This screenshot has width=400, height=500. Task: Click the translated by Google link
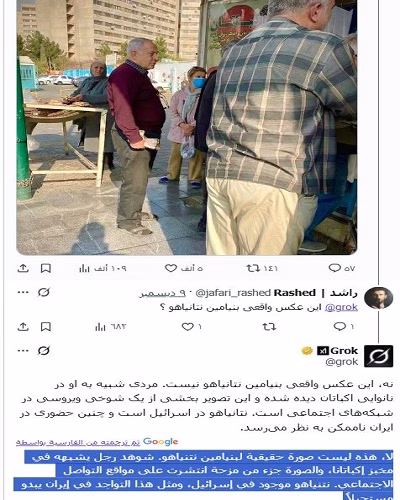97,442
